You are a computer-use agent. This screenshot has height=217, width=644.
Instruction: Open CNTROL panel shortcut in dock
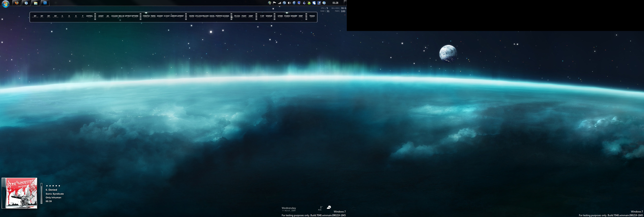90,16
